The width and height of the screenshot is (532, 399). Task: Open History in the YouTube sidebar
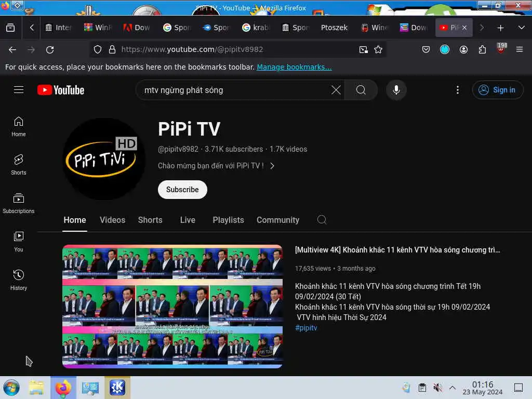pos(19,280)
